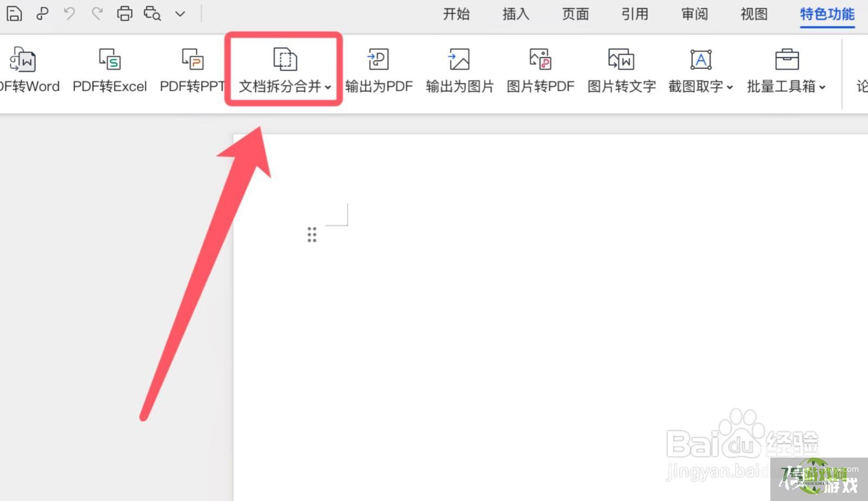This screenshot has height=501, width=868.
Task: Switch to the 引用 tab
Action: tap(635, 14)
